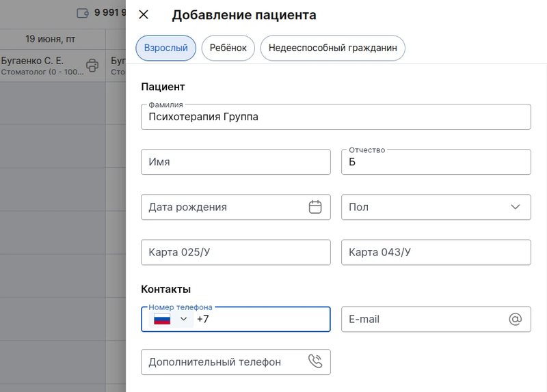
Task: Click the Контакты section heading
Action: 165,289
